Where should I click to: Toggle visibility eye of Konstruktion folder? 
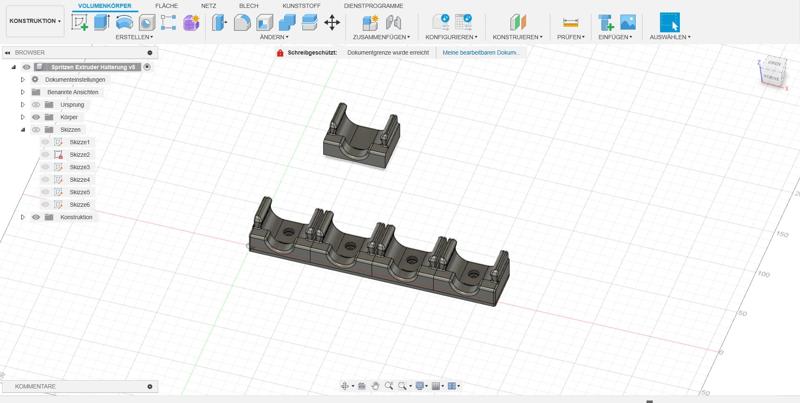coord(36,217)
